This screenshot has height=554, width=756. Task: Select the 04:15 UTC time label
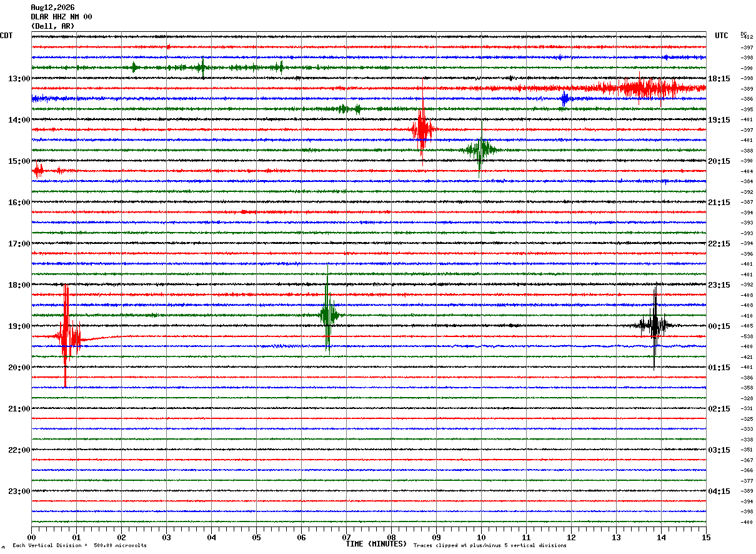(719, 491)
